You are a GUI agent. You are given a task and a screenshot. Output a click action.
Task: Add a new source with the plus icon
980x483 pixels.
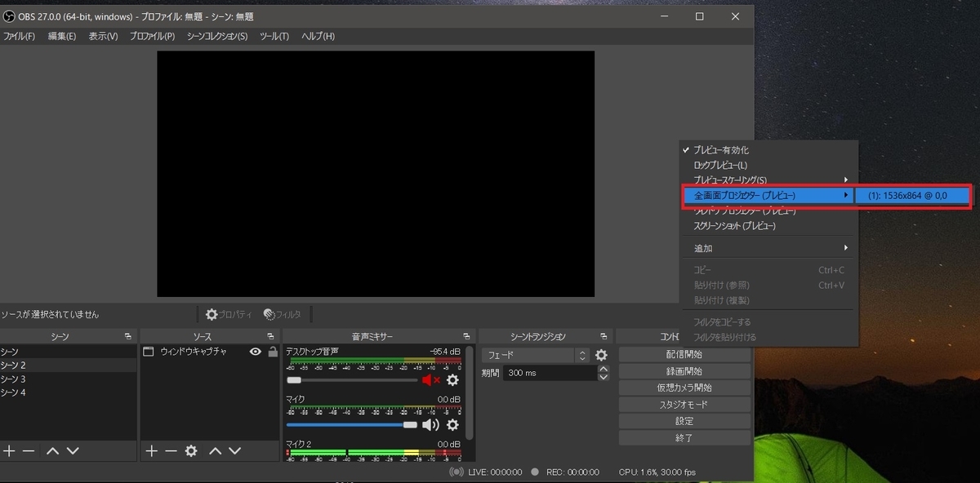click(151, 450)
